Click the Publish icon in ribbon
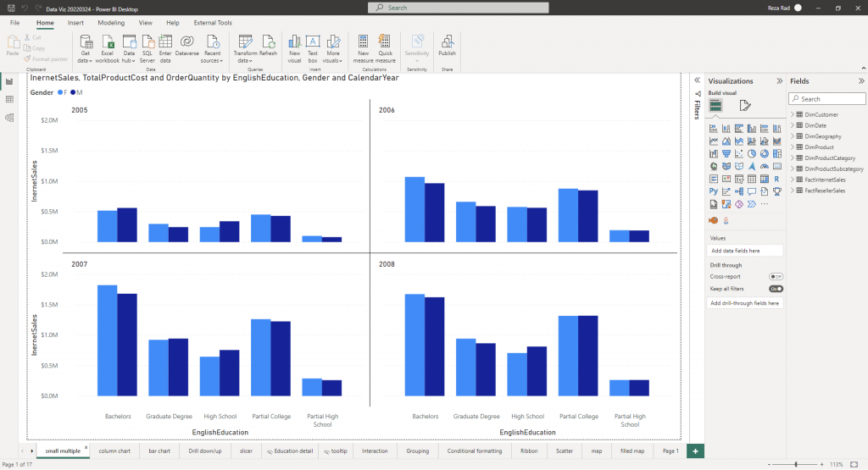 click(x=447, y=47)
